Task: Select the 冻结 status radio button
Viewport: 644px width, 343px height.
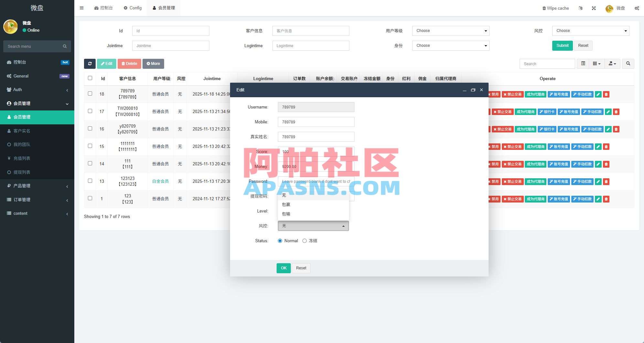Action: (304, 241)
